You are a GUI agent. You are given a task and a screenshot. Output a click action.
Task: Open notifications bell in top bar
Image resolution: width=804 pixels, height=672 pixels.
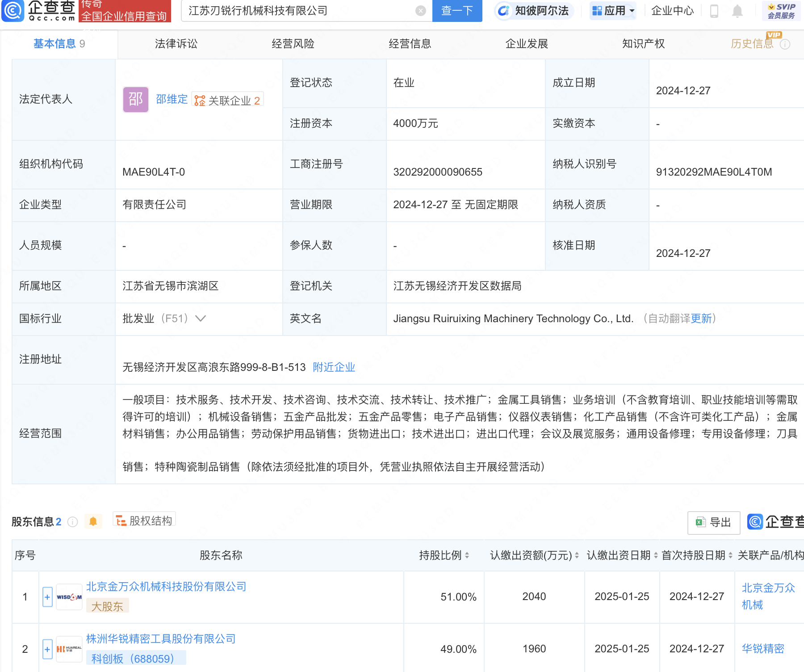[x=737, y=11]
